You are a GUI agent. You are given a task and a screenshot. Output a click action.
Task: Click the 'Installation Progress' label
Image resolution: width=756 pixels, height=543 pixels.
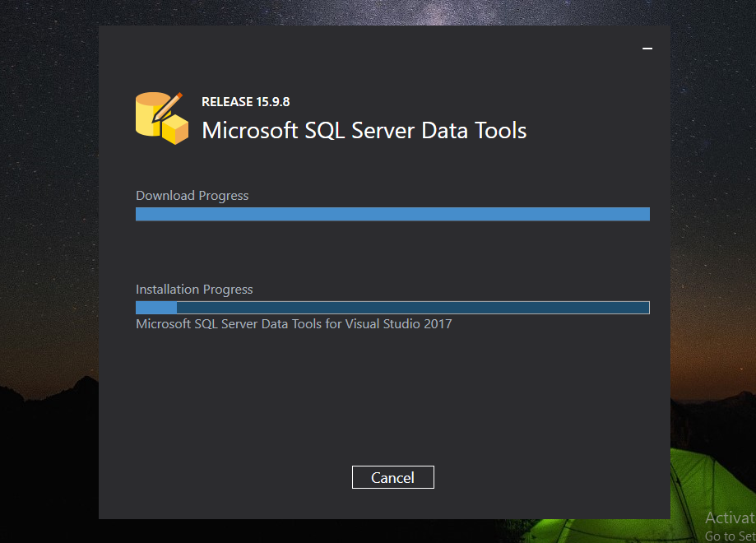pyautogui.click(x=194, y=290)
